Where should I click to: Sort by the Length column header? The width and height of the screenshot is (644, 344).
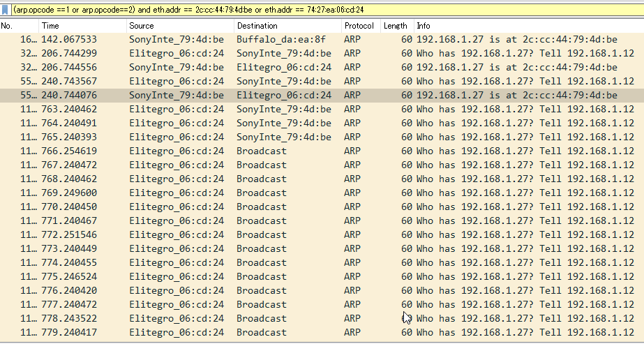click(x=398, y=26)
